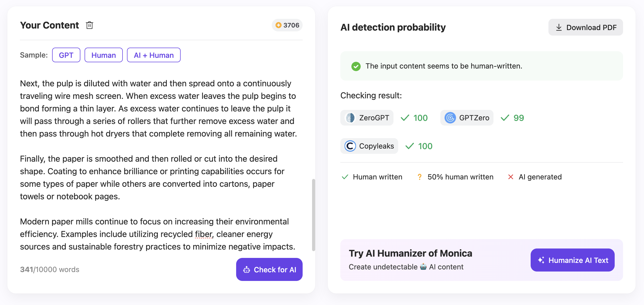644x305 pixels.
Task: Click the sparkle icon on Humanize button
Action: 541,260
